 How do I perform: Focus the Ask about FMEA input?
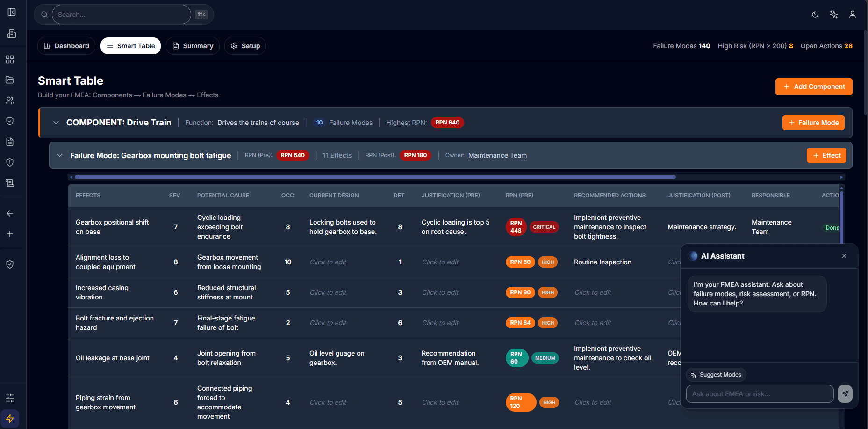[x=760, y=394]
